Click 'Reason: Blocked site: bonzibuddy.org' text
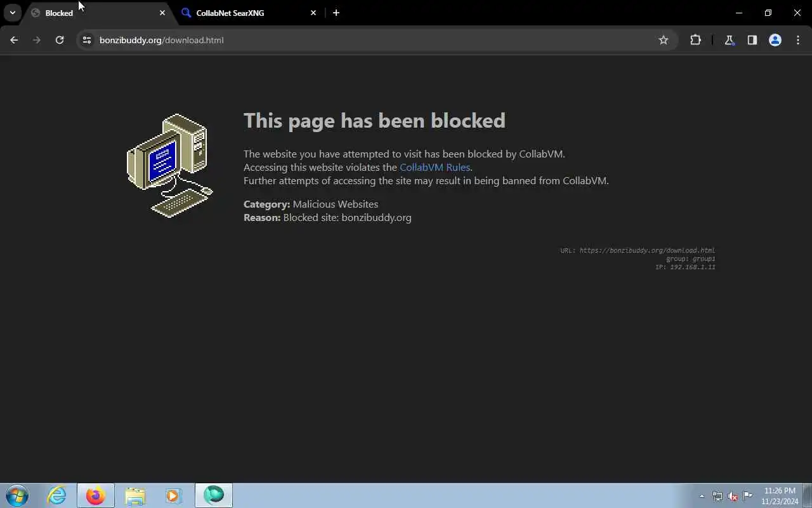The width and height of the screenshot is (812, 508). (327, 218)
